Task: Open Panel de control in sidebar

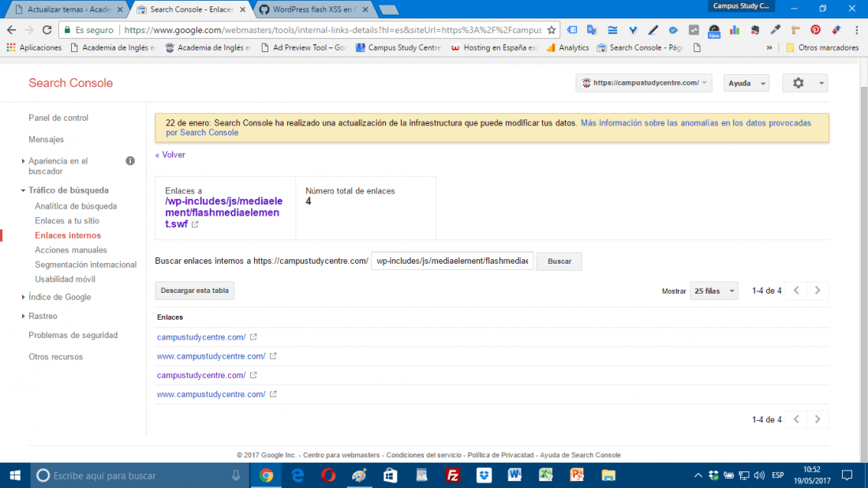Action: point(58,118)
